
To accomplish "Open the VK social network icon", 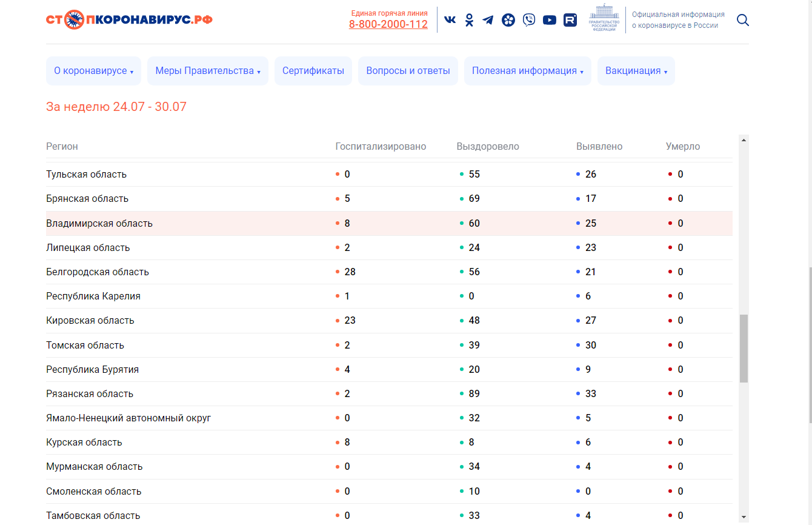I will pyautogui.click(x=450, y=20).
